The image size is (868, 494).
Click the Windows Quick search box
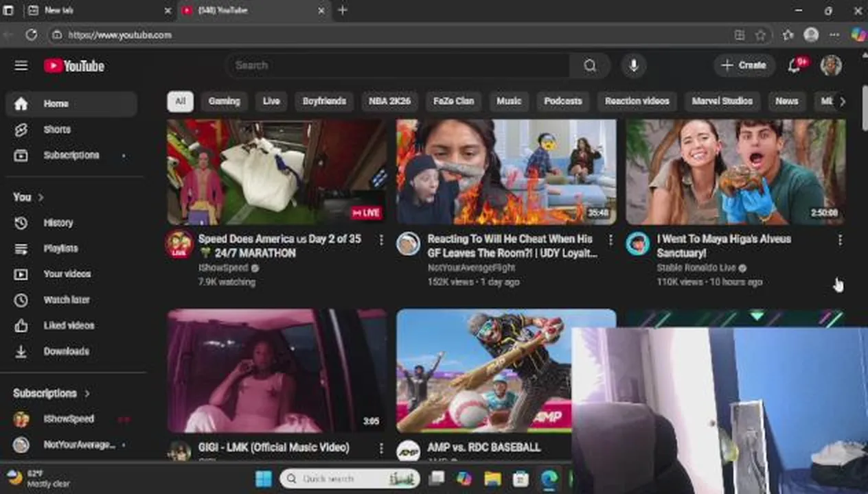[350, 479]
